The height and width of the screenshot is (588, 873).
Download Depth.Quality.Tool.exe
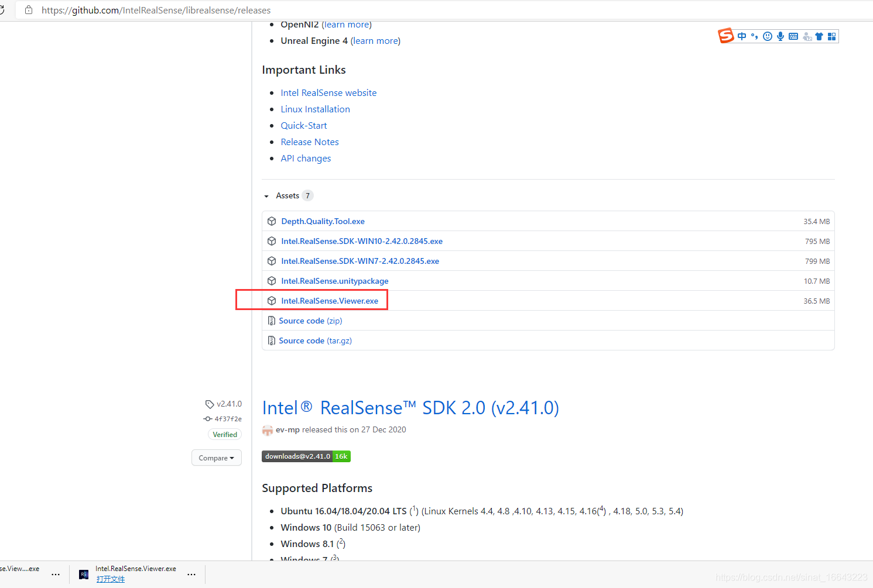pos(323,221)
